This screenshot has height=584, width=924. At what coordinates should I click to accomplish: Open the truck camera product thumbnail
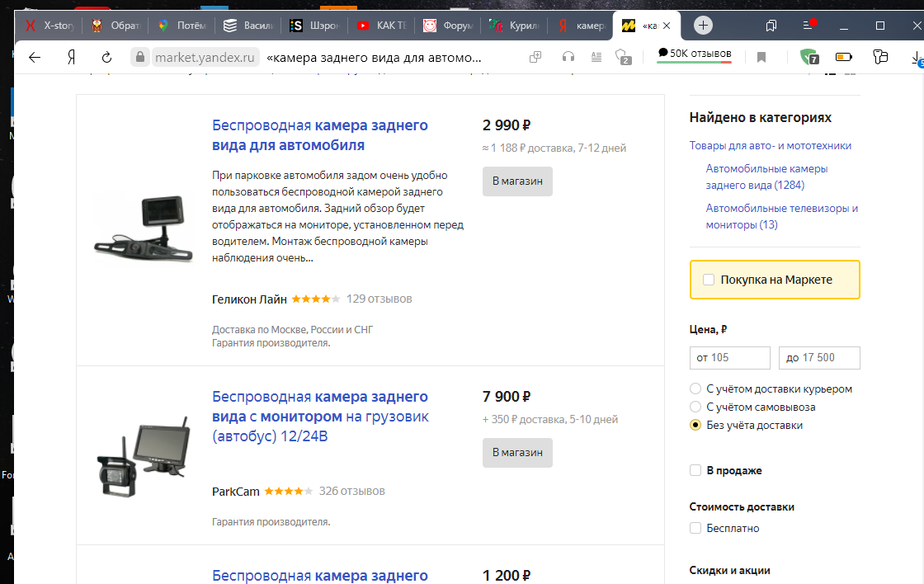pos(144,456)
